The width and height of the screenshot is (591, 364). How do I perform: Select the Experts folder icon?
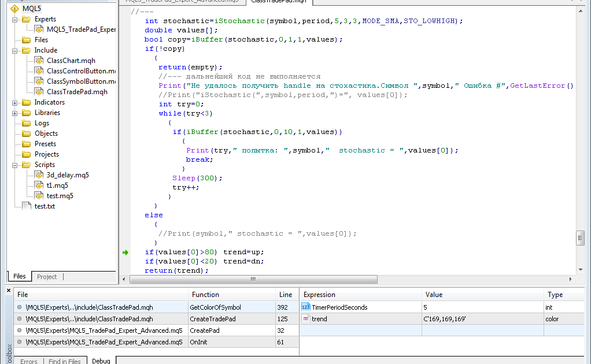(27, 19)
